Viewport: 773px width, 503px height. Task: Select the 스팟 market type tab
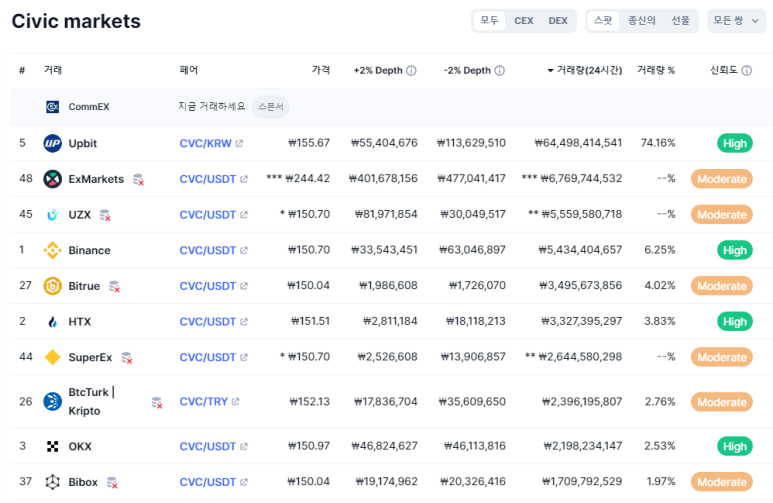click(x=603, y=21)
